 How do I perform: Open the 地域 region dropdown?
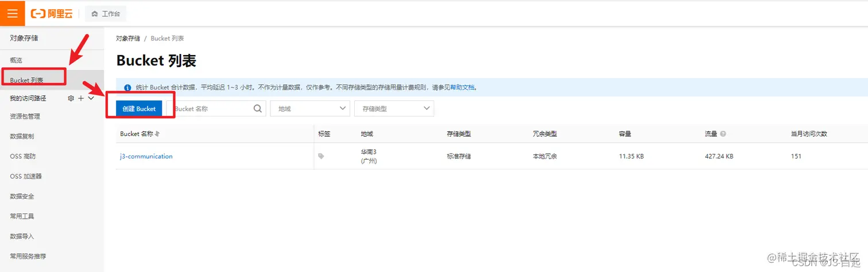(310, 108)
